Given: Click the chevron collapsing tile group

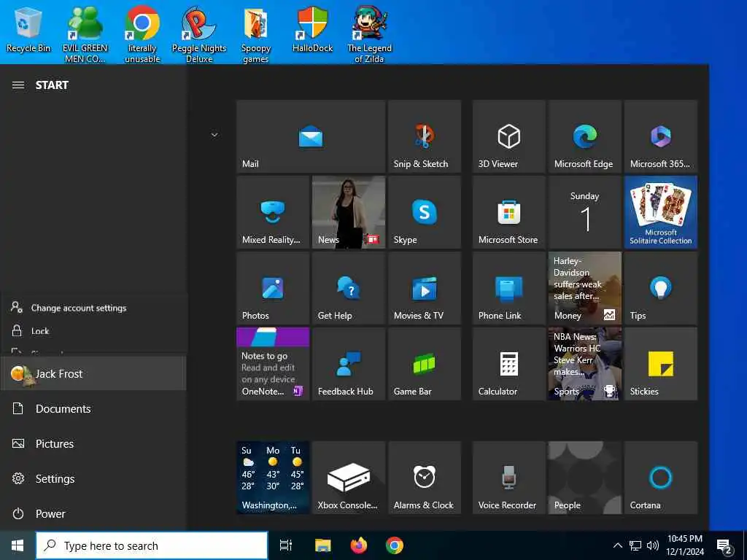Looking at the screenshot, I should pos(214,135).
